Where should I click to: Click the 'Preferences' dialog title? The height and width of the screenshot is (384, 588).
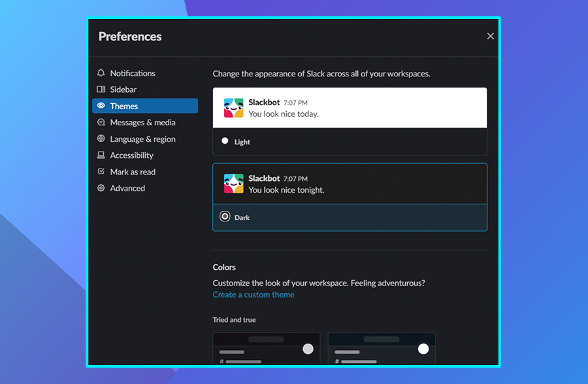pyautogui.click(x=130, y=37)
